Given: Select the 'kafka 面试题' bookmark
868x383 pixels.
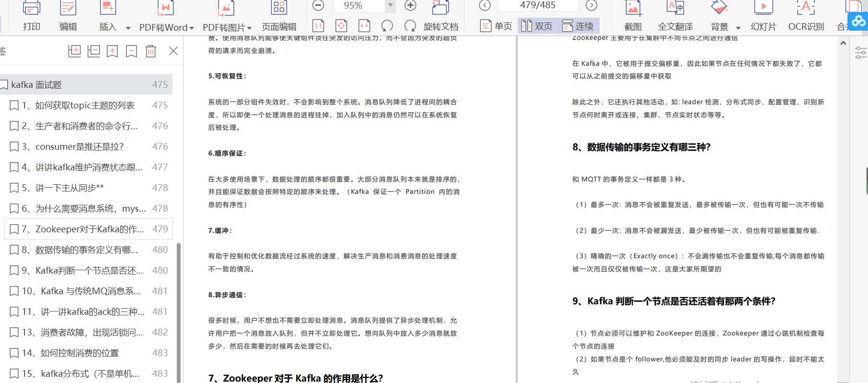Looking at the screenshot, I should 86,84.
